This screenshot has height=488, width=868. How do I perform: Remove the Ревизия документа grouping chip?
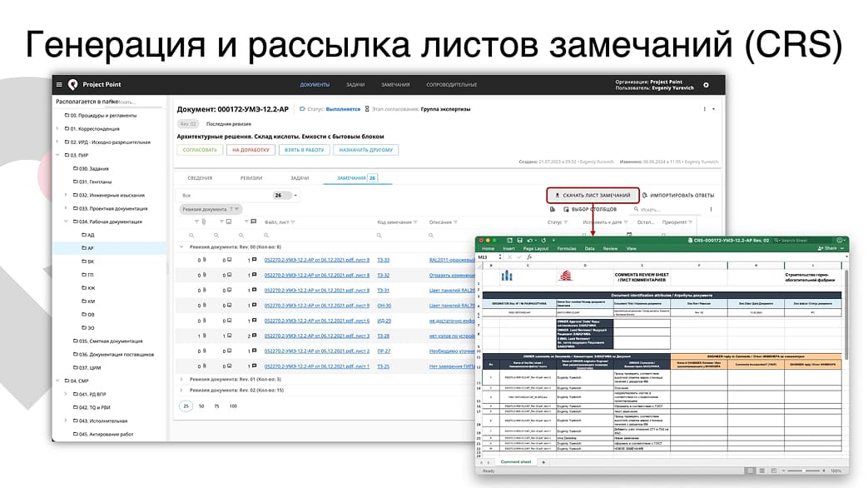[x=210, y=209]
